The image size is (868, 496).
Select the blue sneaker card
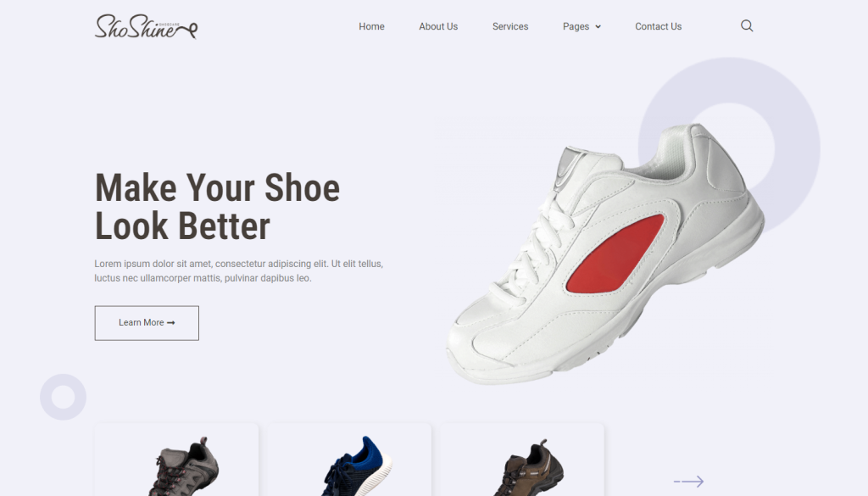349,460
